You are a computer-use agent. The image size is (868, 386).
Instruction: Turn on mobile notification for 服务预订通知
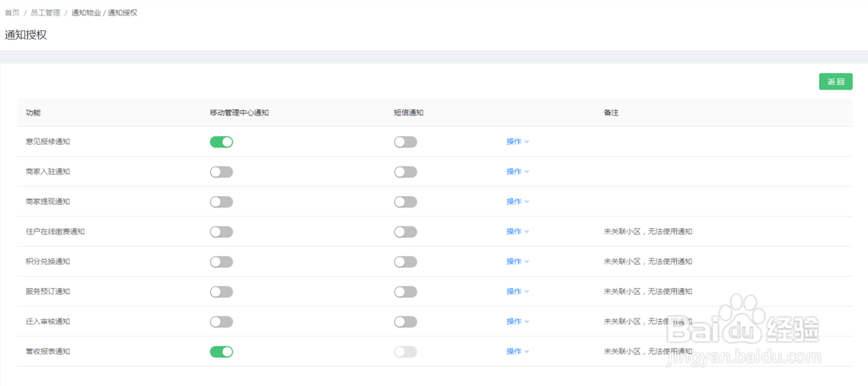[221, 291]
